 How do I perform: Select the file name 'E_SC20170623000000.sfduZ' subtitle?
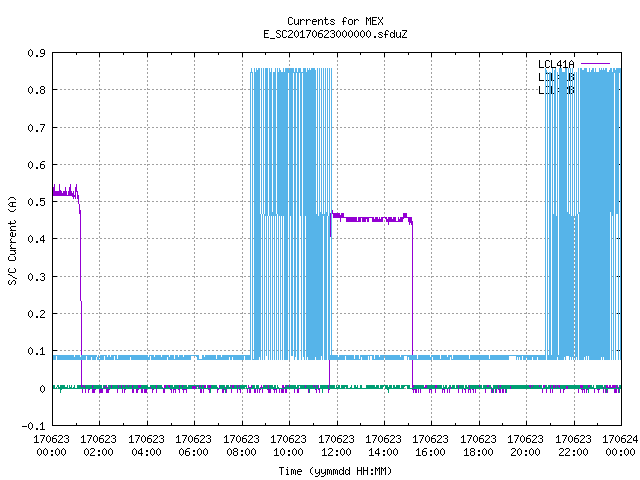[x=335, y=34]
